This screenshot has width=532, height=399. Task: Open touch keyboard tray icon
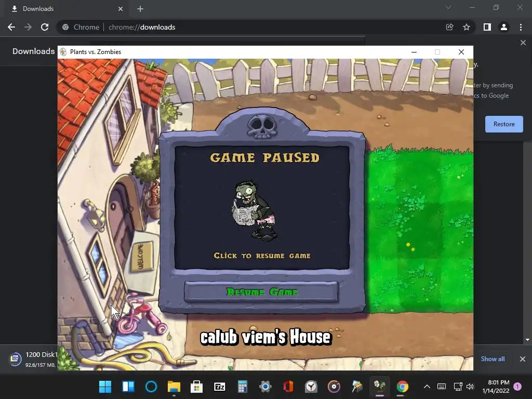point(442,387)
